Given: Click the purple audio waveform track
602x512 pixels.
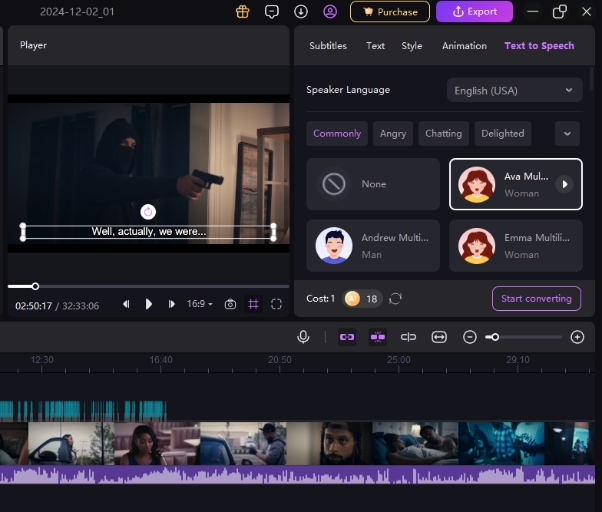Looking at the screenshot, I should 298,475.
